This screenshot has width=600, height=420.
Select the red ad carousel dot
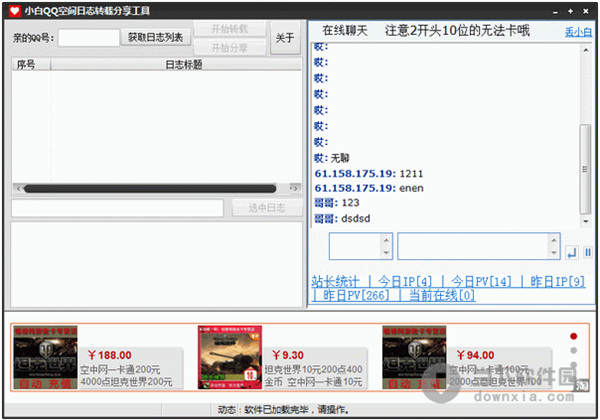(573, 336)
